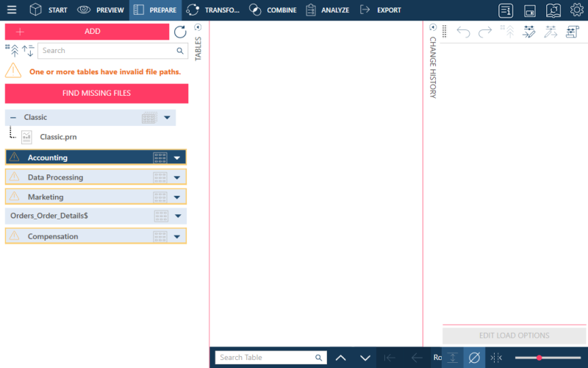Select the Orders_Order_Details$ table
The image size is (588, 368).
pyautogui.click(x=96, y=216)
